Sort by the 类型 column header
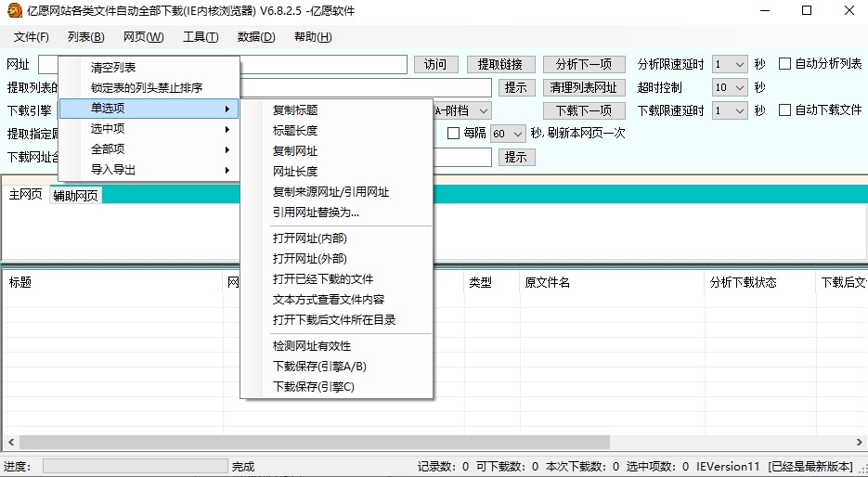868x477 pixels. [492, 283]
